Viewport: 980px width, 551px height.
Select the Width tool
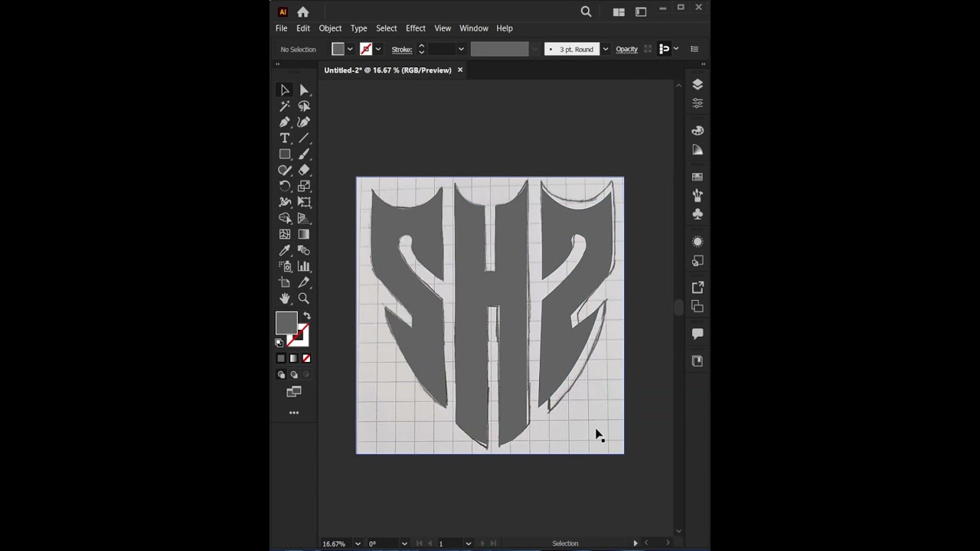pos(285,202)
